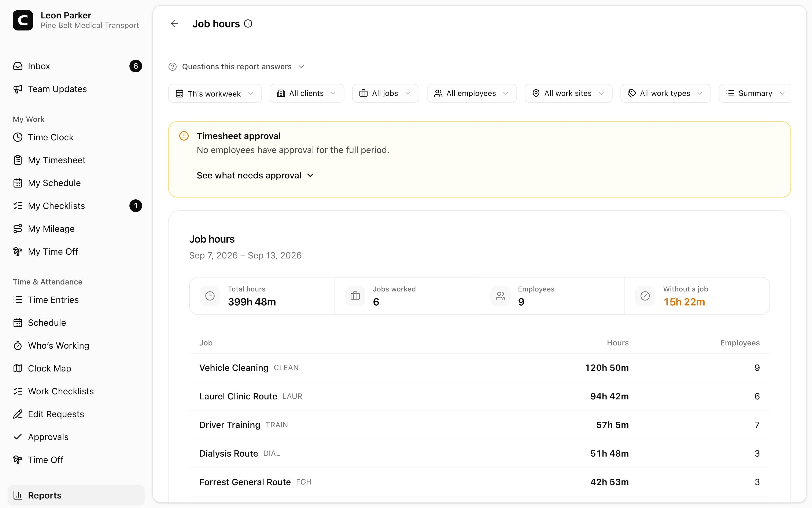812x508 pixels.
Task: Click the My Timesheet clipboard icon
Action: [x=18, y=160]
